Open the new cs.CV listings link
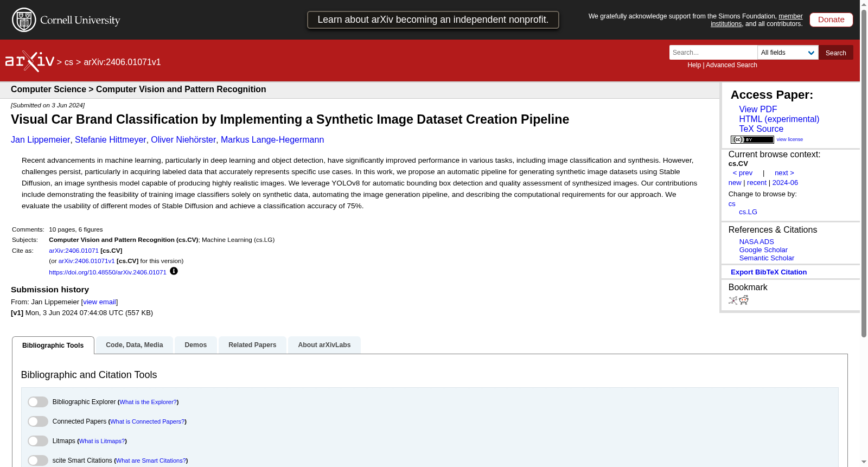Viewport: 868px width, 467px height. [735, 183]
